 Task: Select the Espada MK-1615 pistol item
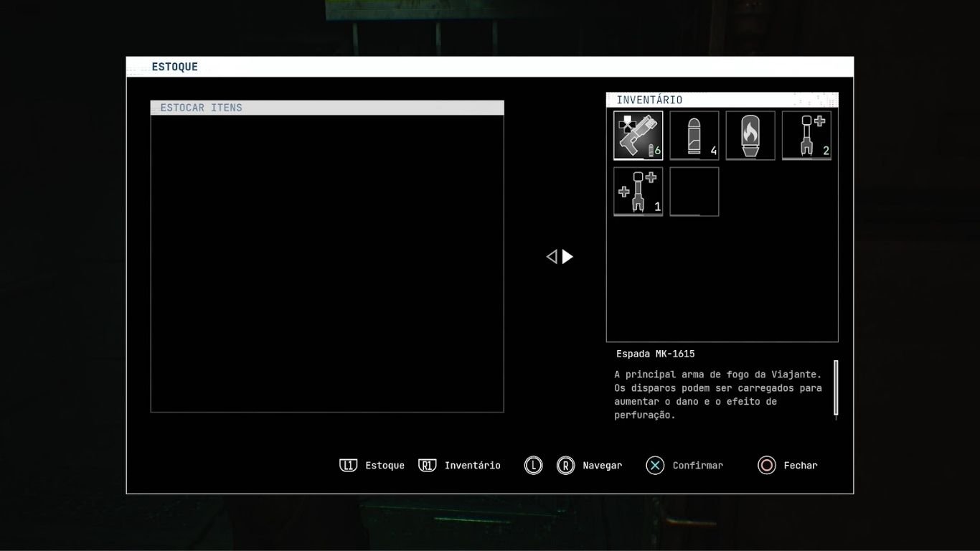639,135
